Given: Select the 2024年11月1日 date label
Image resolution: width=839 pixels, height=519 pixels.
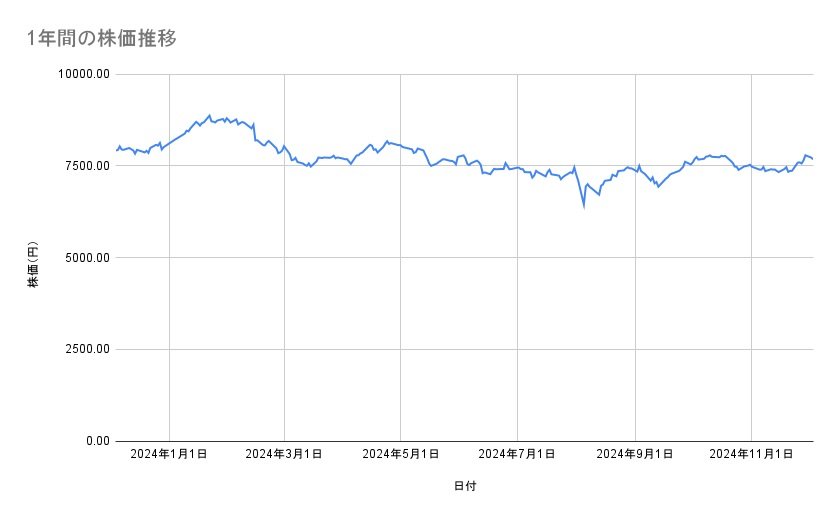Looking at the screenshot, I should click(751, 454).
